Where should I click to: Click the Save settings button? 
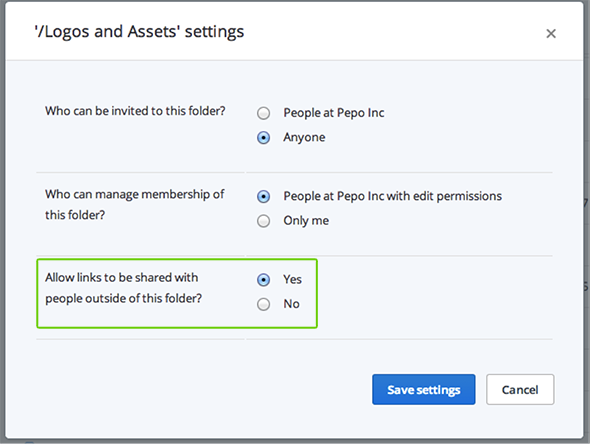(424, 389)
